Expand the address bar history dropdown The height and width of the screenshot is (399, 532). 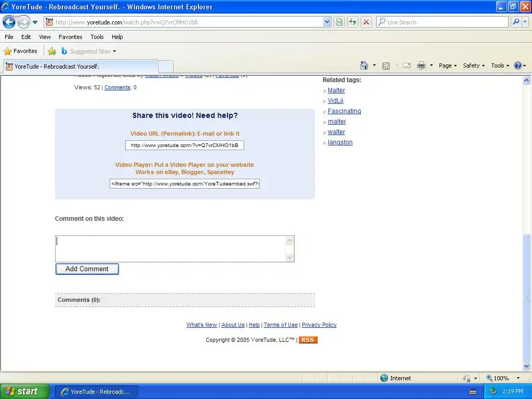pyautogui.click(x=327, y=22)
